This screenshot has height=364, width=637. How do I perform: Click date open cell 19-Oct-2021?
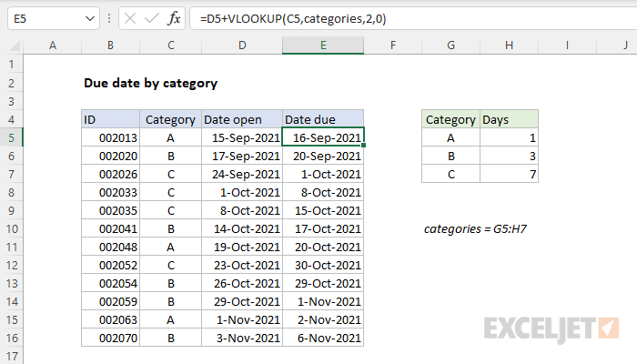[242, 247]
